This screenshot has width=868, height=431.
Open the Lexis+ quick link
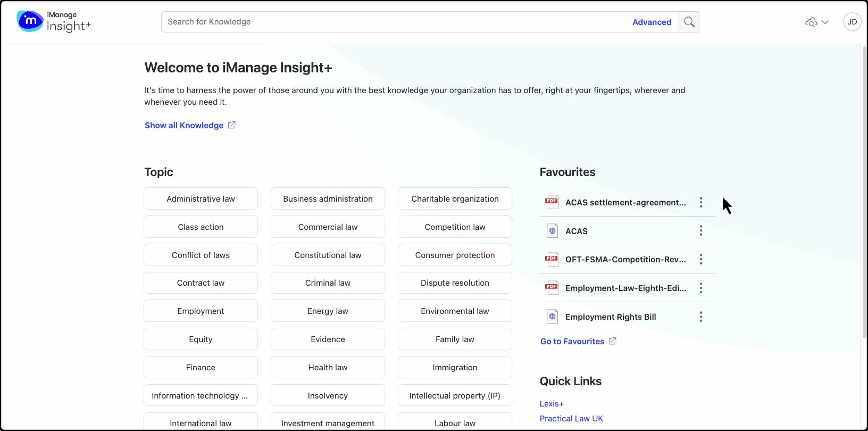coord(552,403)
